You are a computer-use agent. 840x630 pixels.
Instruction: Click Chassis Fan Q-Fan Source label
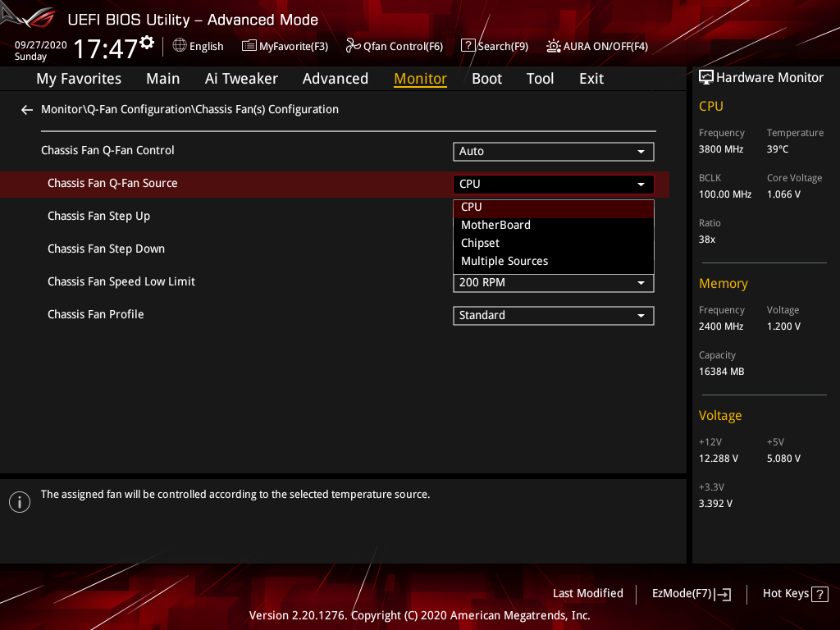(x=112, y=183)
